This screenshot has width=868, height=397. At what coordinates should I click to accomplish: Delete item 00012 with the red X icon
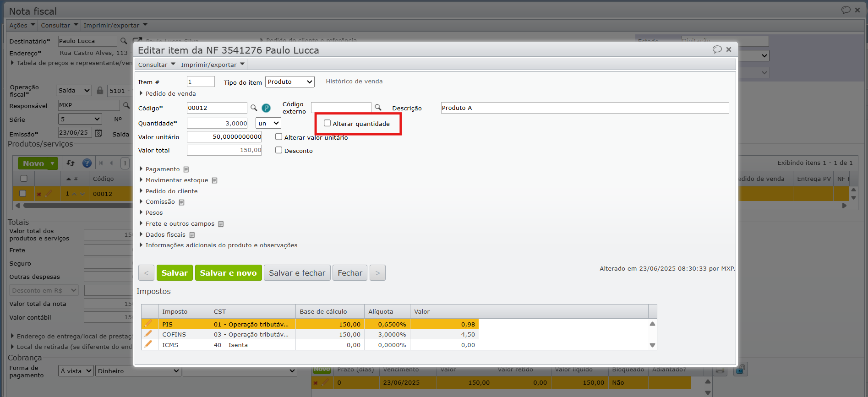pyautogui.click(x=39, y=194)
